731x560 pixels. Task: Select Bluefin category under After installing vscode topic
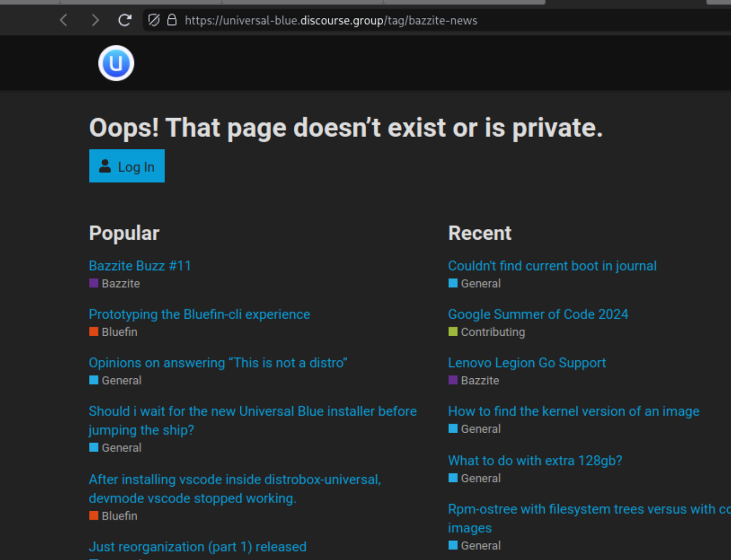(113, 516)
